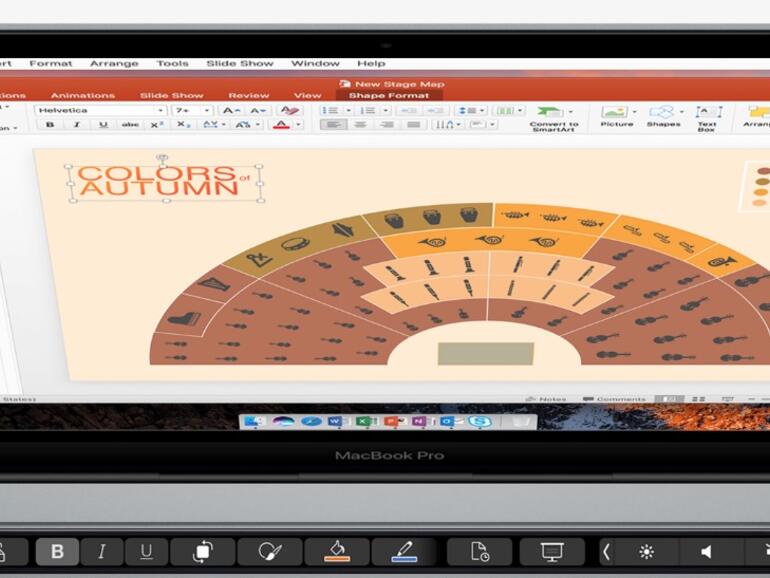
Task: Apply a bulleted list
Action: coord(330,110)
